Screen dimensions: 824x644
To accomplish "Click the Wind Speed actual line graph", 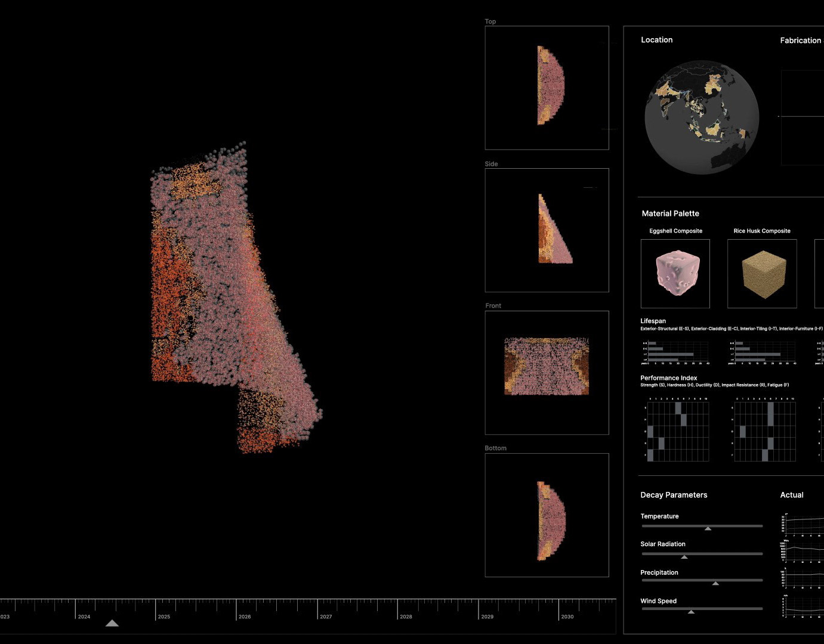I will pos(803,606).
